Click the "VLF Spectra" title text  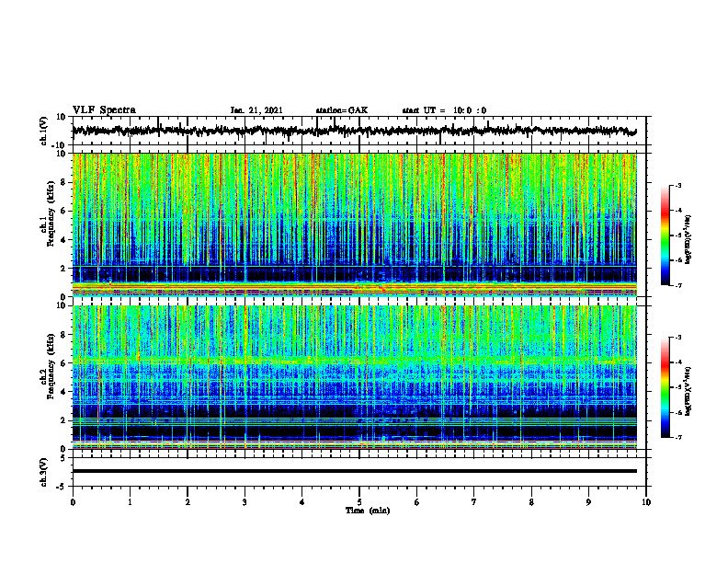click(x=104, y=109)
